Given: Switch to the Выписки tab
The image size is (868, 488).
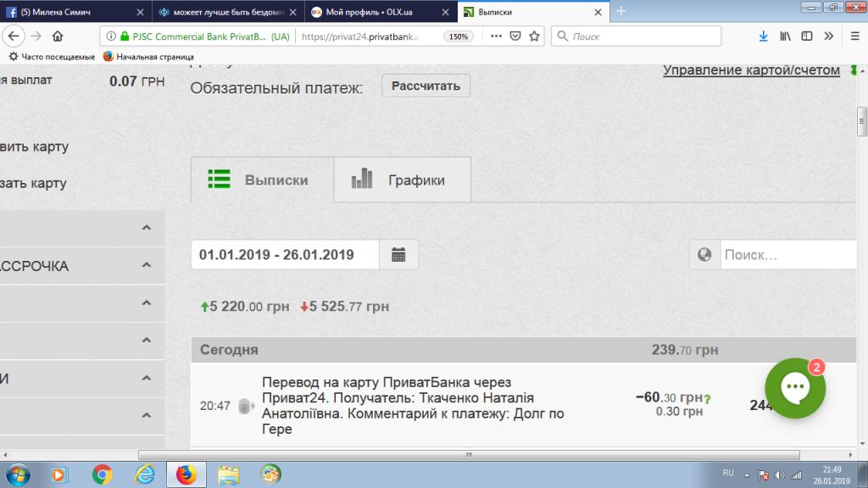Looking at the screenshot, I should (263, 180).
